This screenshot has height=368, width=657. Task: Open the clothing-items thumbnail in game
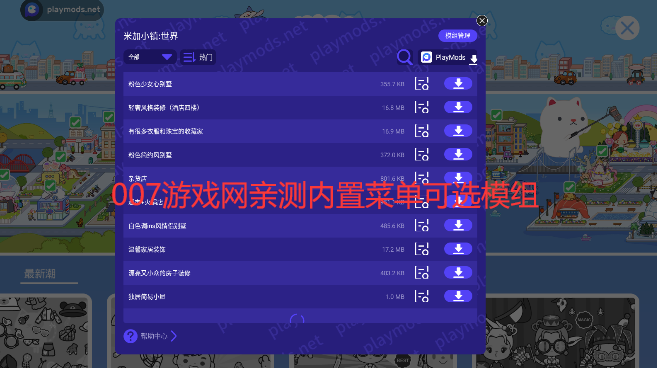tap(45, 331)
